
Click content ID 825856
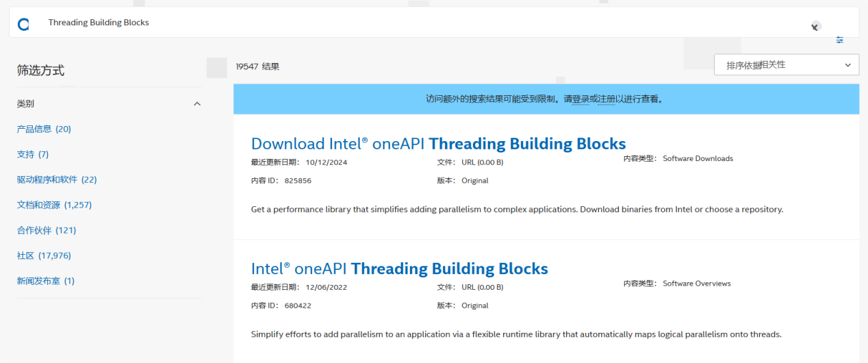[298, 181]
